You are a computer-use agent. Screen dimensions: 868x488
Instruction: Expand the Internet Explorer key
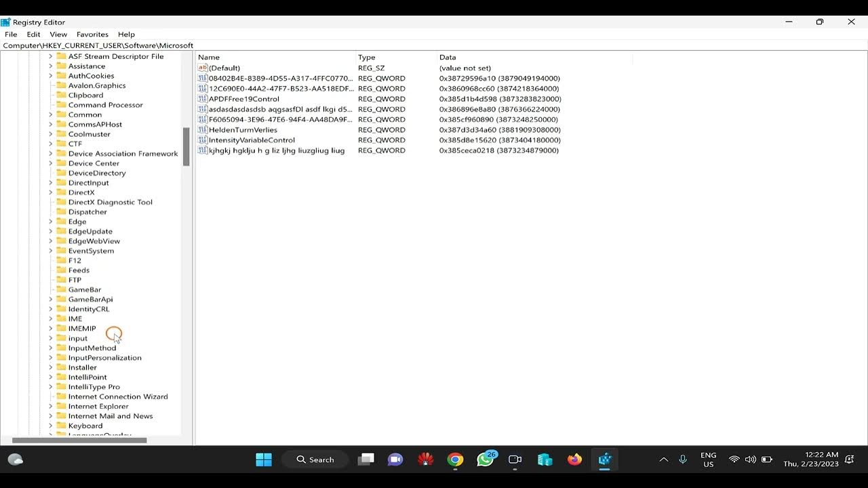[x=50, y=406]
